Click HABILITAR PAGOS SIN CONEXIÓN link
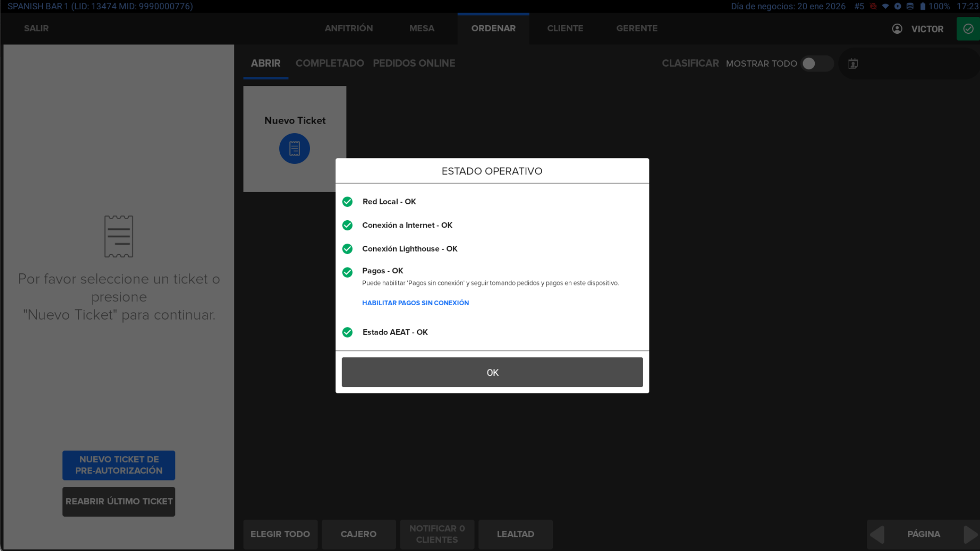This screenshot has width=980, height=551. [x=415, y=303]
